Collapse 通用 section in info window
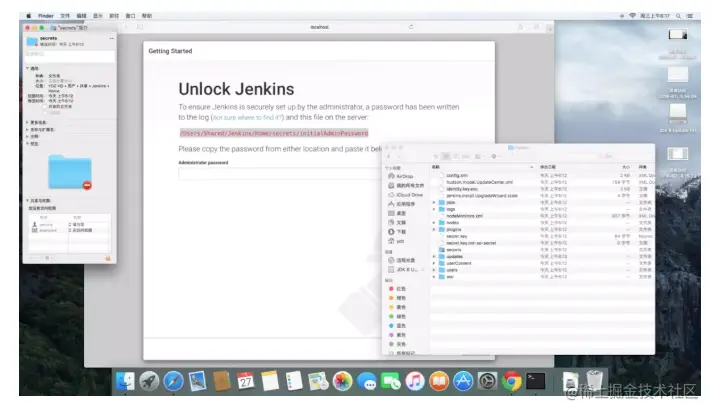The width and height of the screenshot is (712, 414). click(x=28, y=69)
